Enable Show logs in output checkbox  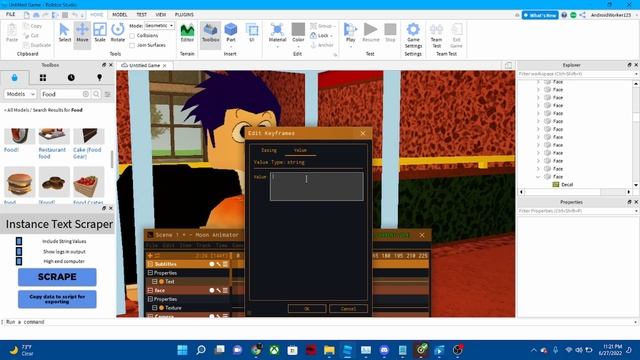(x=19, y=251)
